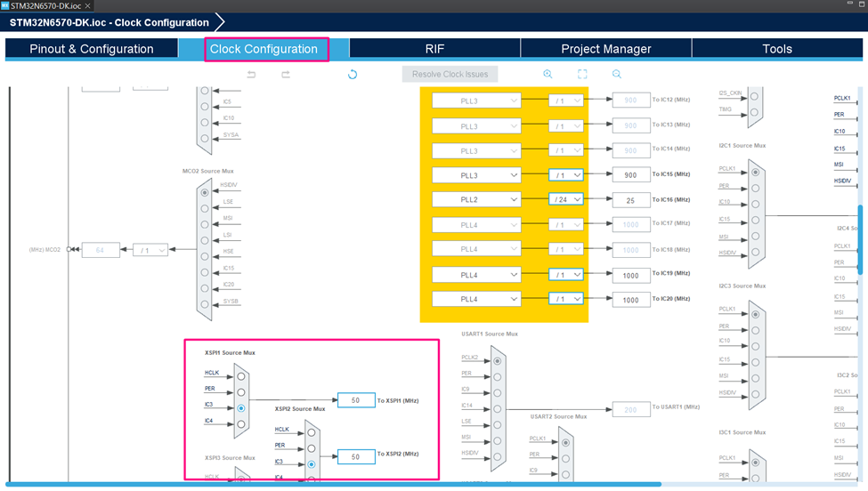868x491 pixels.
Task: Select LSE in USART1 Source Mux
Action: point(497,424)
